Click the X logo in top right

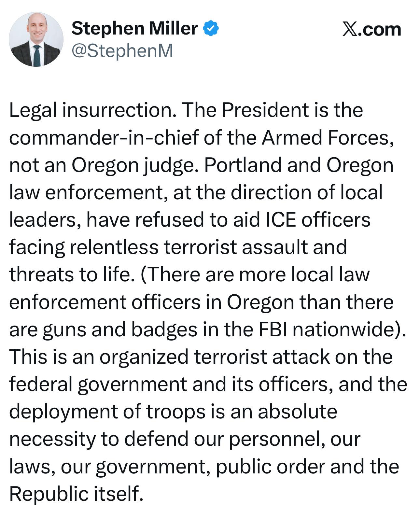[x=350, y=29]
